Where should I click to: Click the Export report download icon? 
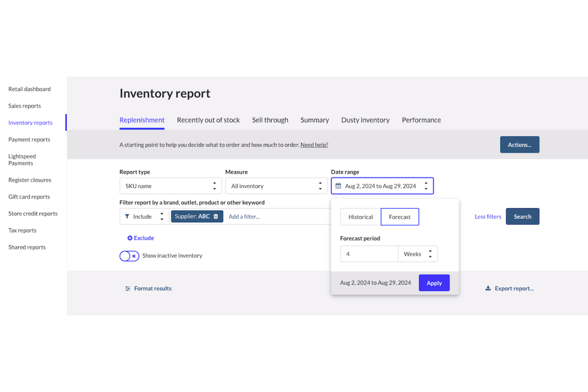click(488, 288)
